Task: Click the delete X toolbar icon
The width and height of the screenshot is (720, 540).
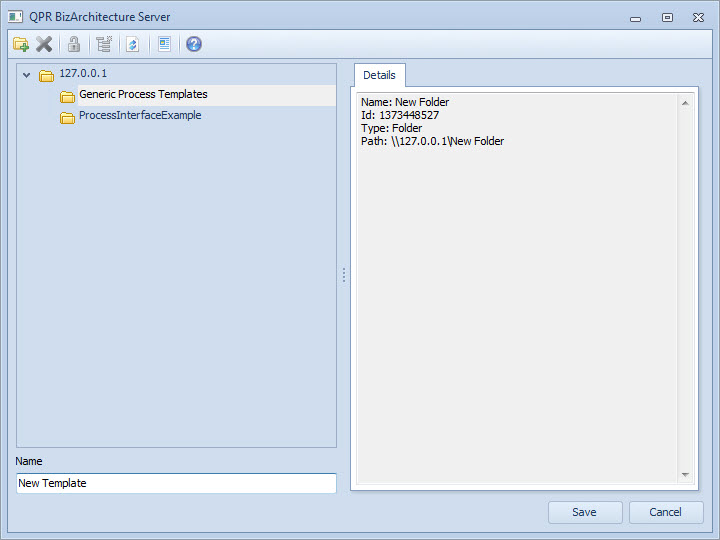Action: coord(45,44)
